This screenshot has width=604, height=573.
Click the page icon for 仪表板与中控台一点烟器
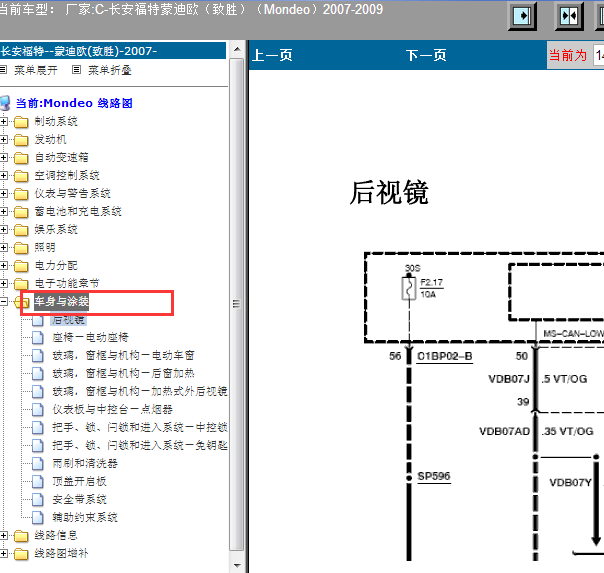(x=37, y=410)
